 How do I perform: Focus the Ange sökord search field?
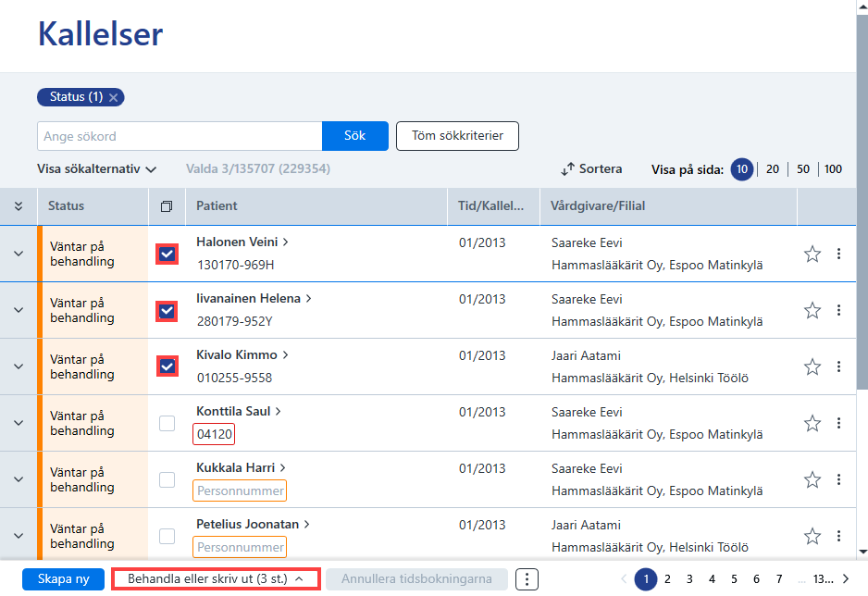click(180, 136)
